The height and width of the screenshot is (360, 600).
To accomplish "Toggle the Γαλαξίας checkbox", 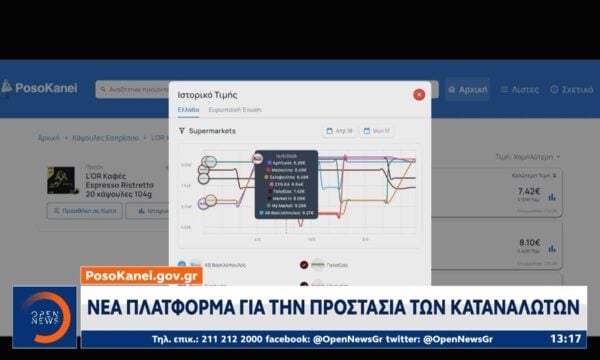I will click(x=304, y=265).
